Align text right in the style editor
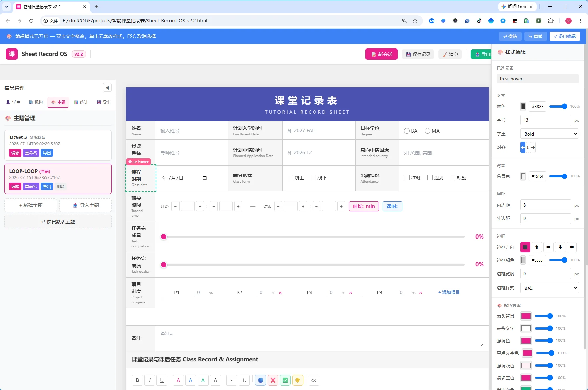 (x=533, y=147)
